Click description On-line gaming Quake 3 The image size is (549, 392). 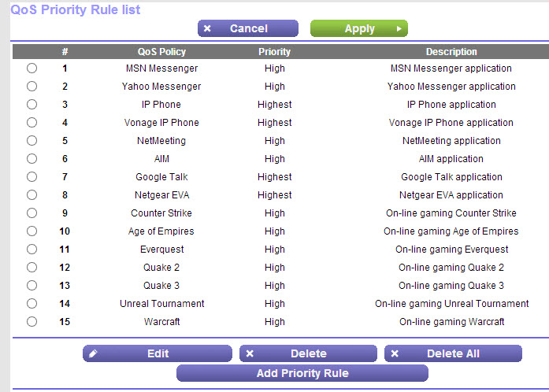pos(451,286)
